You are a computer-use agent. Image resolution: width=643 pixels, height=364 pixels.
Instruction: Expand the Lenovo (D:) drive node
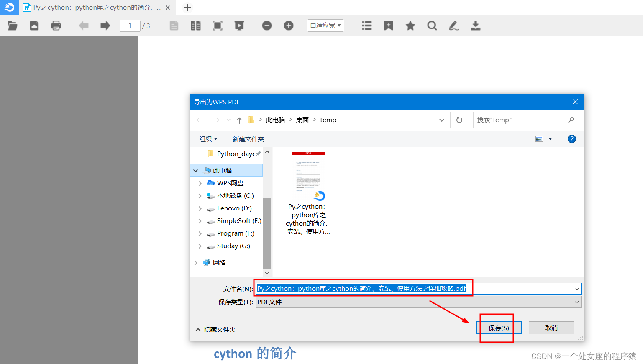[200, 208]
